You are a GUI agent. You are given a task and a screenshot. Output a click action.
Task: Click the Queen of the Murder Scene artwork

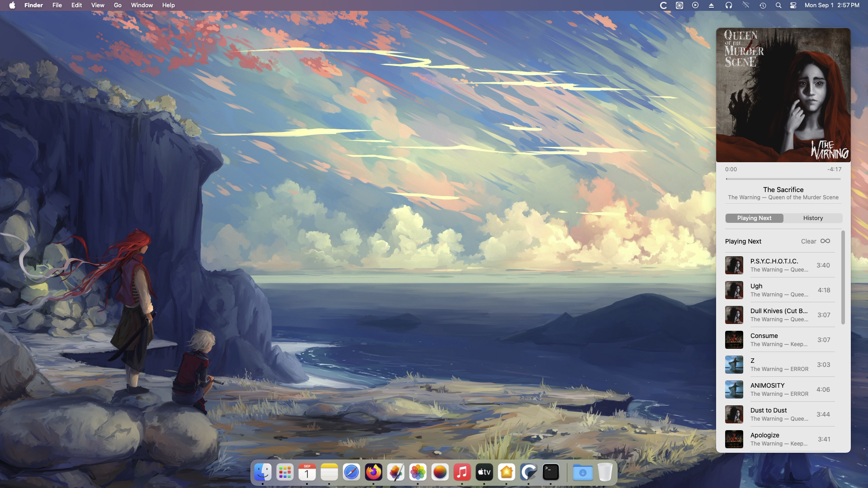pos(783,95)
